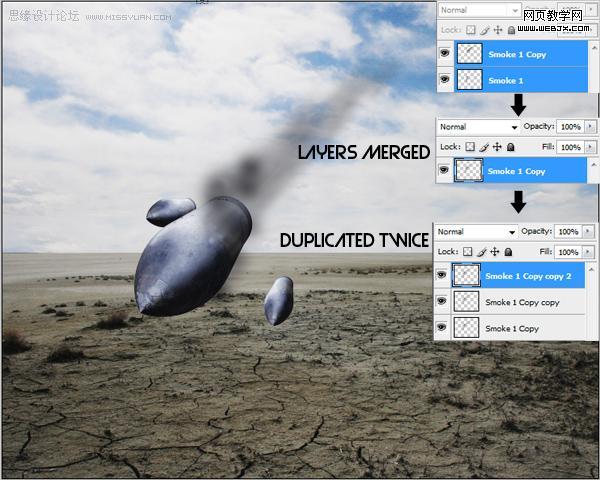
Task: Click lock position icon in middle panel
Action: point(497,147)
